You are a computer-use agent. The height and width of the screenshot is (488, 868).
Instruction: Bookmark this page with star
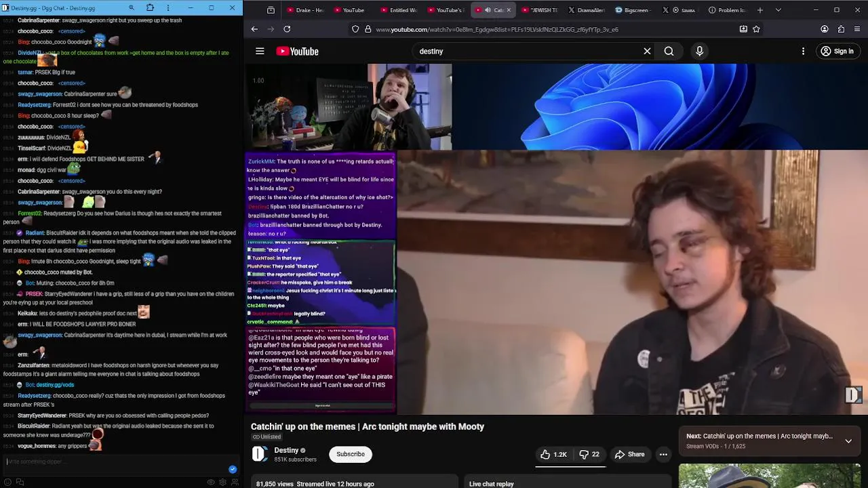756,29
